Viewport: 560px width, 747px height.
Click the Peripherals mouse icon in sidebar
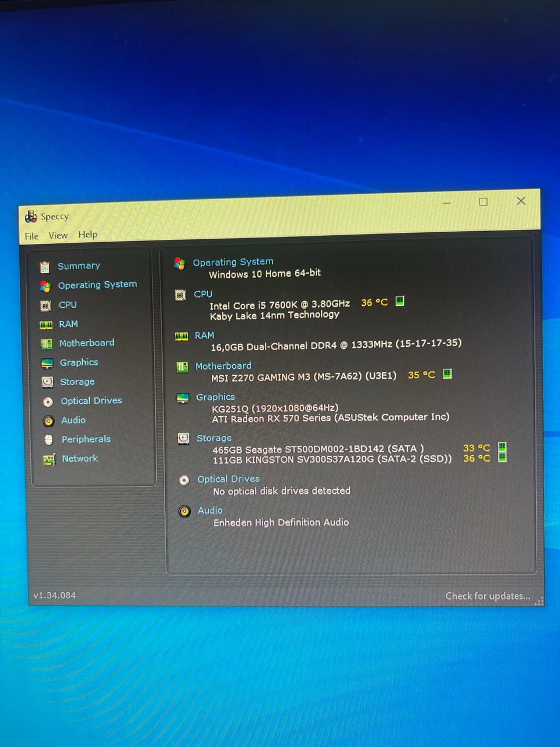tap(49, 439)
